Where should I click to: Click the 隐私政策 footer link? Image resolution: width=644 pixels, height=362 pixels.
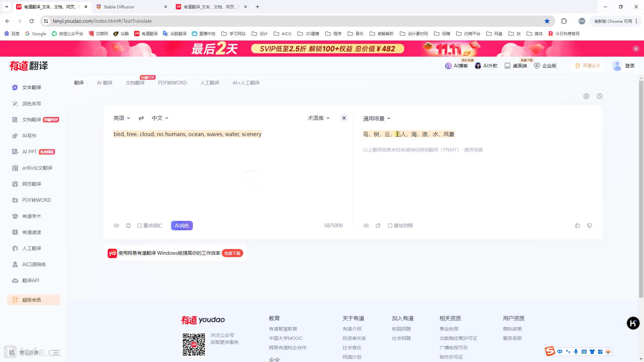tap(513, 329)
